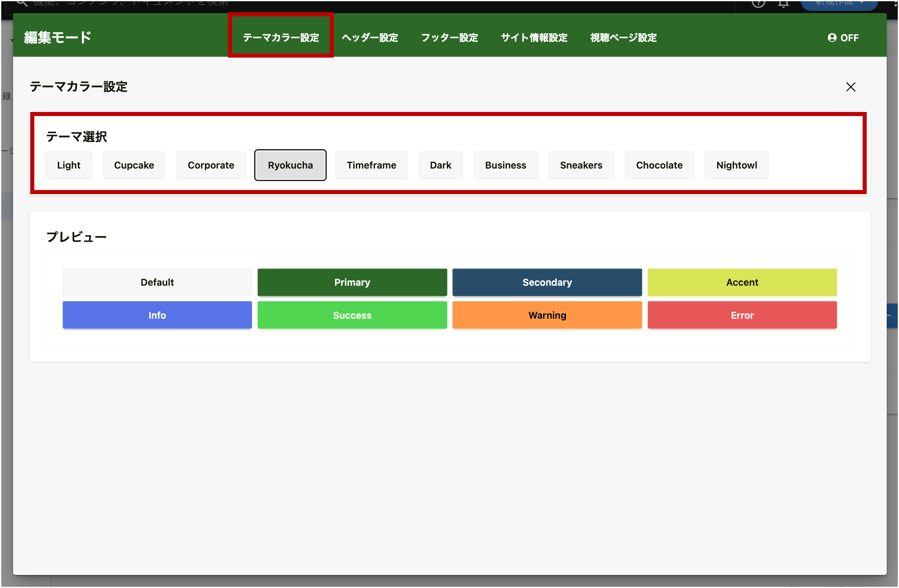Choose the Cupcake theme
Image resolution: width=899 pixels, height=588 pixels.
point(134,165)
